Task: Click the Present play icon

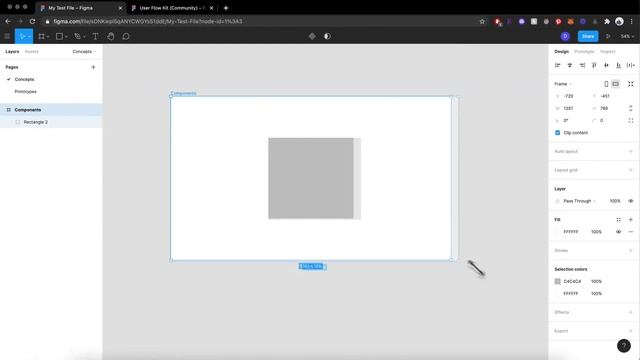Action: pos(608,36)
